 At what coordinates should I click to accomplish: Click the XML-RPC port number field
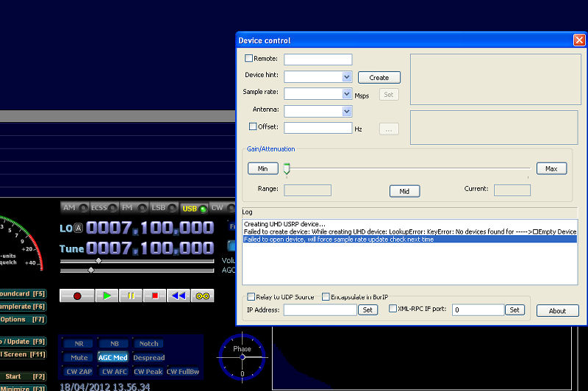[478, 309]
